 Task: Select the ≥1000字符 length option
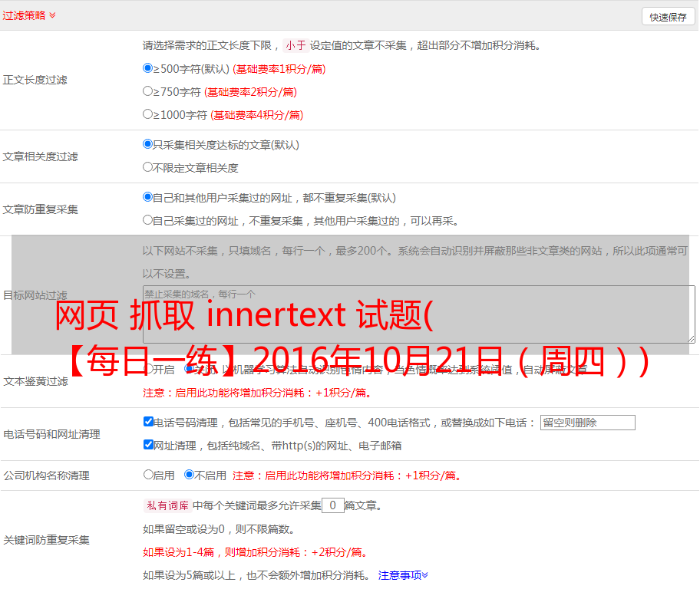point(147,114)
